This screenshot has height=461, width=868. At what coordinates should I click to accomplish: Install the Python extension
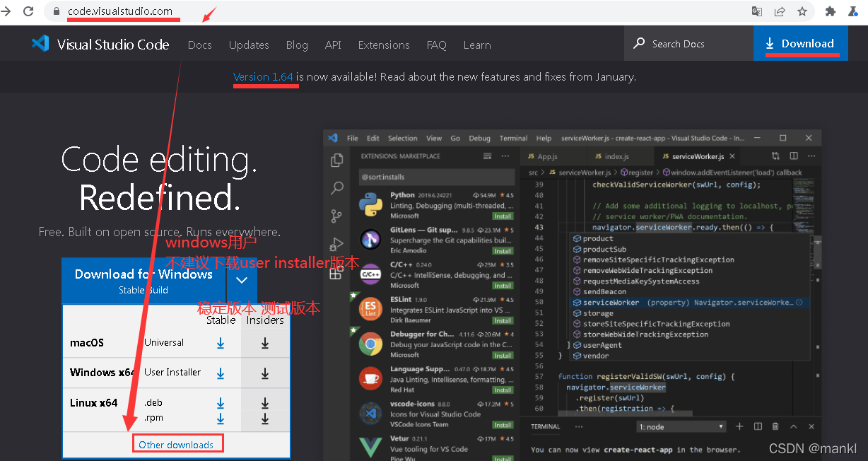click(x=503, y=216)
